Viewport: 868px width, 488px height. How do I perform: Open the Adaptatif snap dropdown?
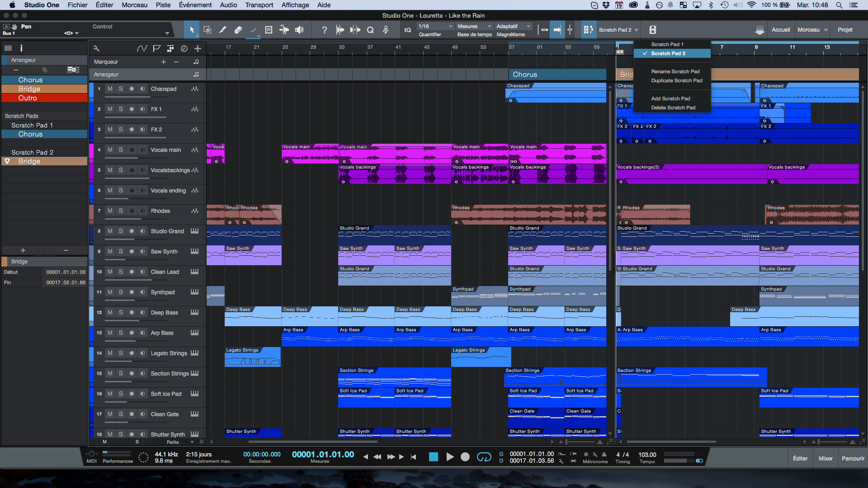(x=514, y=26)
